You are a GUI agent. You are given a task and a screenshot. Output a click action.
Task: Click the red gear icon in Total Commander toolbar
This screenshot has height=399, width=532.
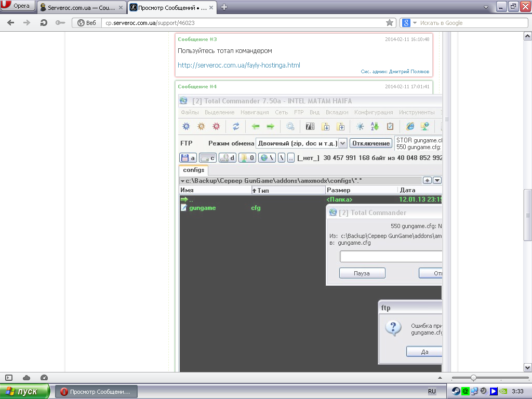[216, 127]
